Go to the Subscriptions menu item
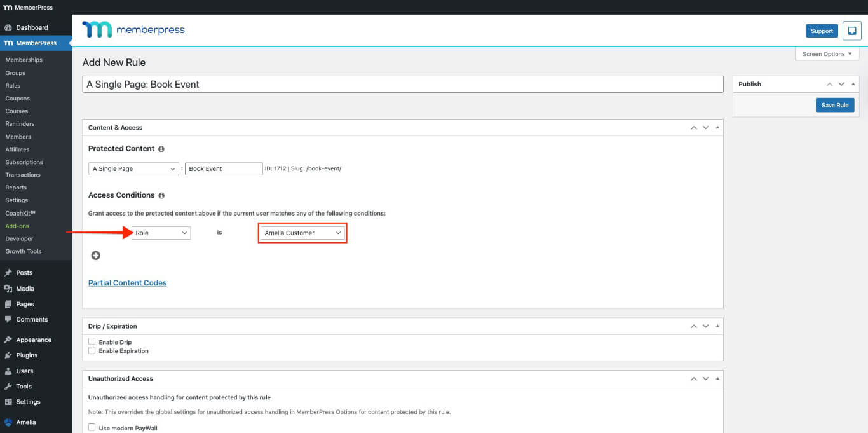The width and height of the screenshot is (868, 433). (x=25, y=162)
